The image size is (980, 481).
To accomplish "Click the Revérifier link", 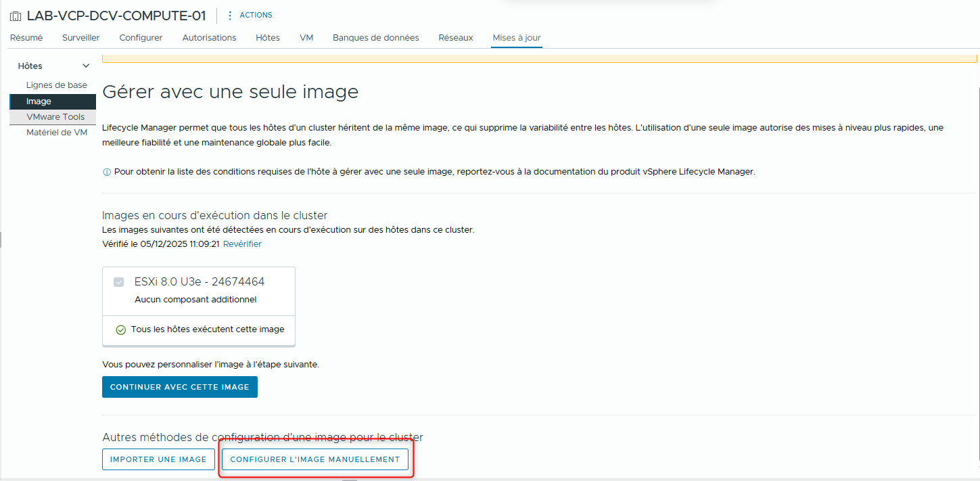I will coord(241,245).
